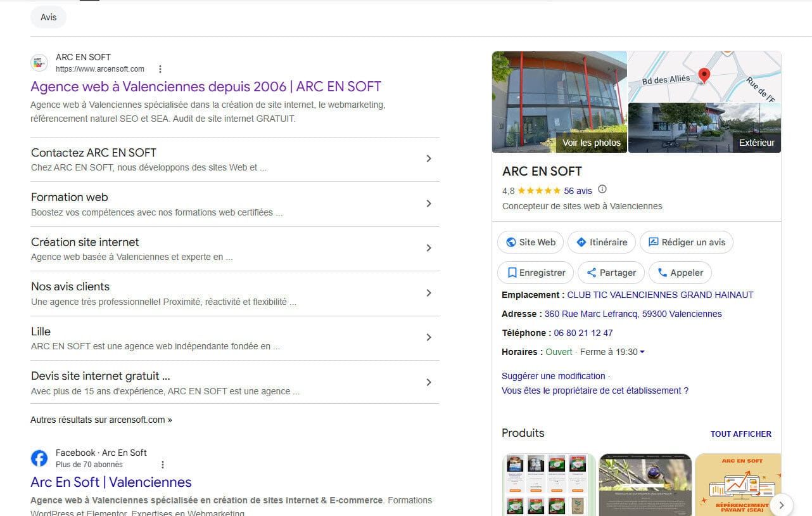Image resolution: width=812 pixels, height=516 pixels.
Task: Click the ARC EN SOFT site favicon
Action: pyautogui.click(x=39, y=63)
